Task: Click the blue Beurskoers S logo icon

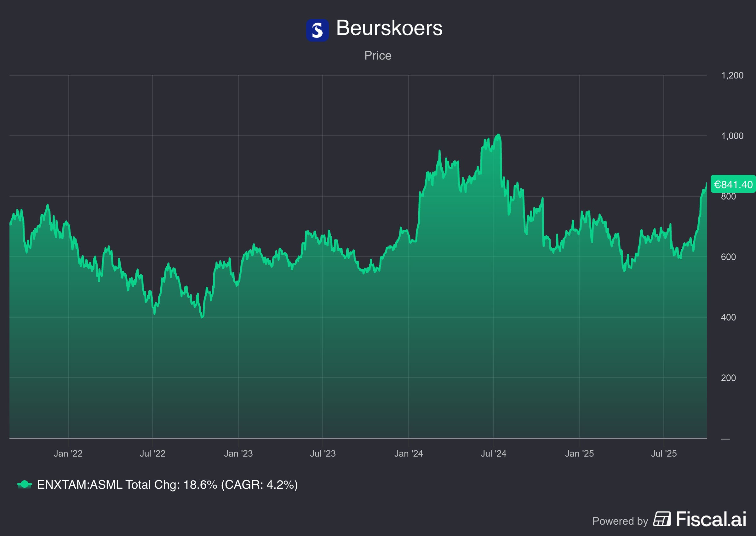Action: 317,30
